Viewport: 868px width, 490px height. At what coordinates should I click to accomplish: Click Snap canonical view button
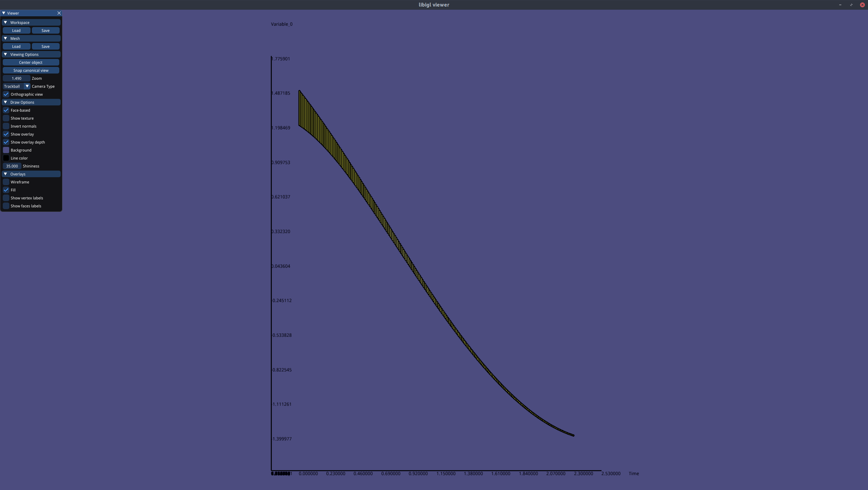[31, 70]
